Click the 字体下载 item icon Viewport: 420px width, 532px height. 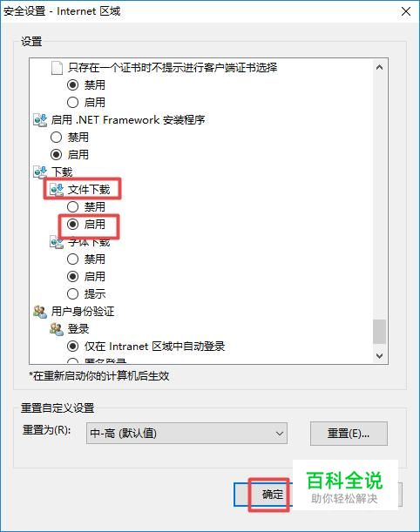click(x=57, y=242)
